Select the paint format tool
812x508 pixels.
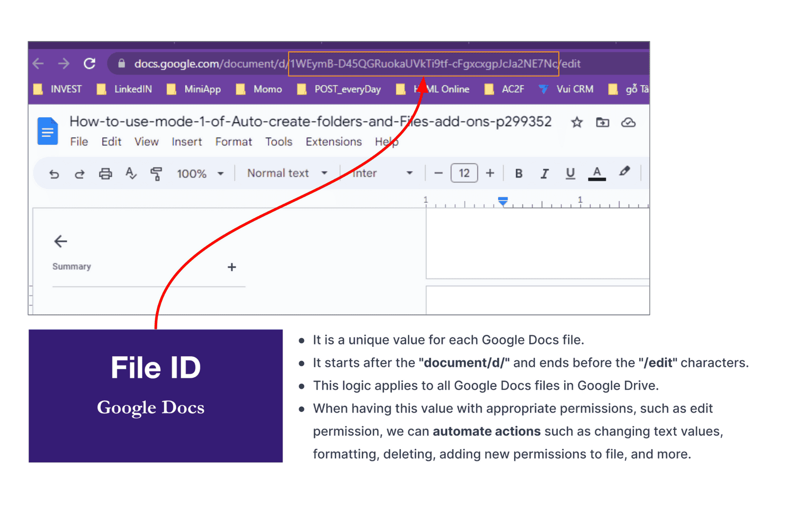(156, 173)
